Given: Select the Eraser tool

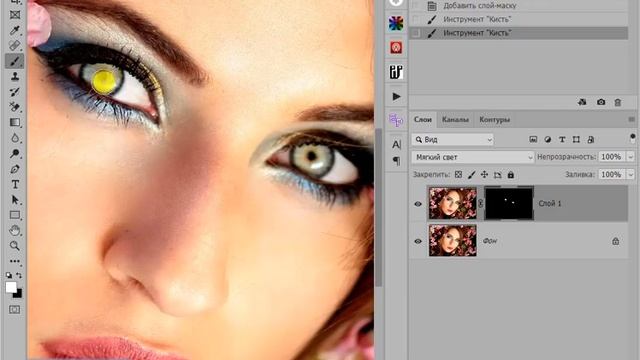Looking at the screenshot, I should [15, 107].
